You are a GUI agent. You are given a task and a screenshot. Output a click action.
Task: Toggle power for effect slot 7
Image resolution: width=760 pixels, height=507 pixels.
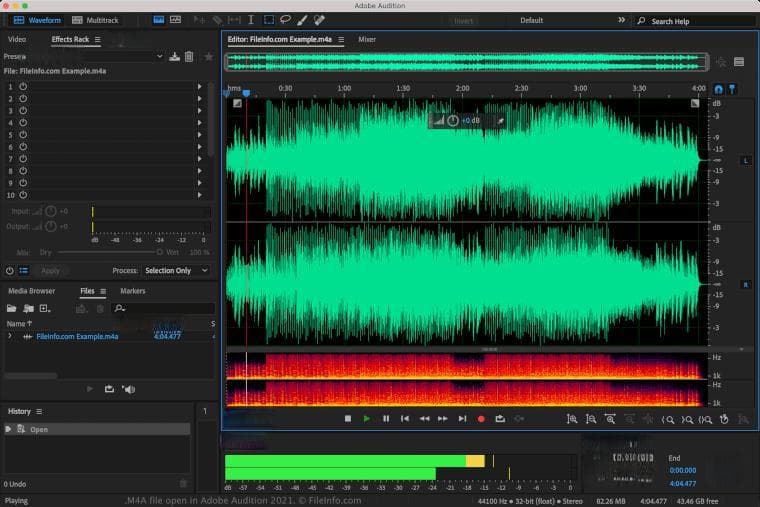[23, 159]
